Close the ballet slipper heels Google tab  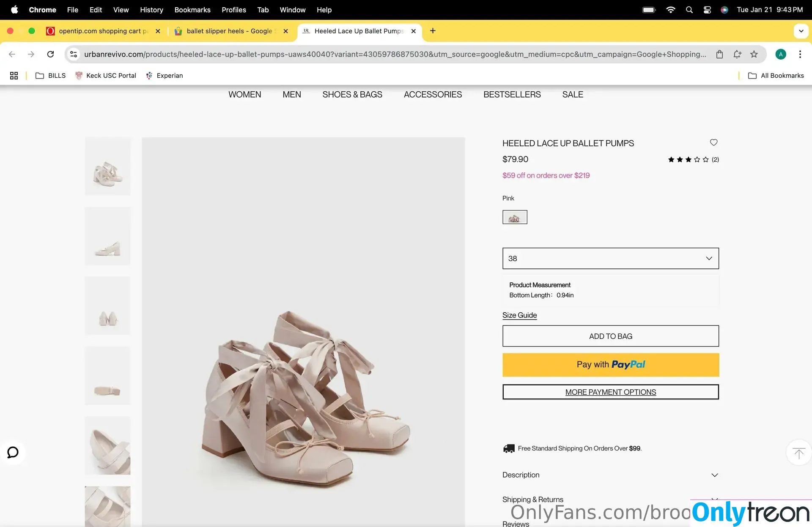[x=285, y=31]
